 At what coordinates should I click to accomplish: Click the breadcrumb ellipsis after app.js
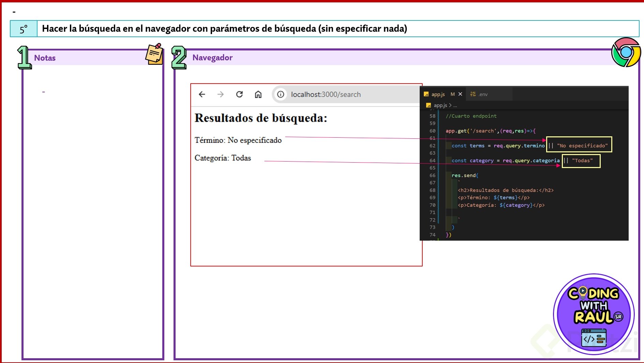[455, 106]
